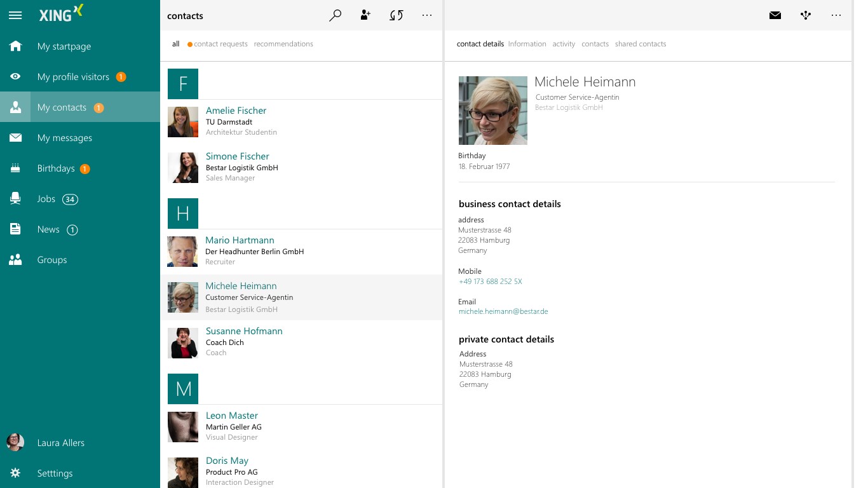Click the share connections icon
The image size is (868, 488).
pyautogui.click(x=806, y=15)
